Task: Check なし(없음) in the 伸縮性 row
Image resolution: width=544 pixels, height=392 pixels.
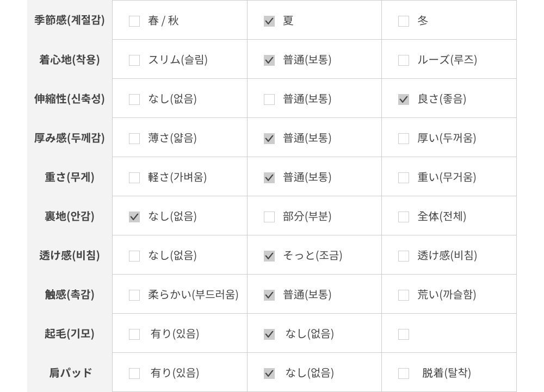Action: click(x=134, y=99)
